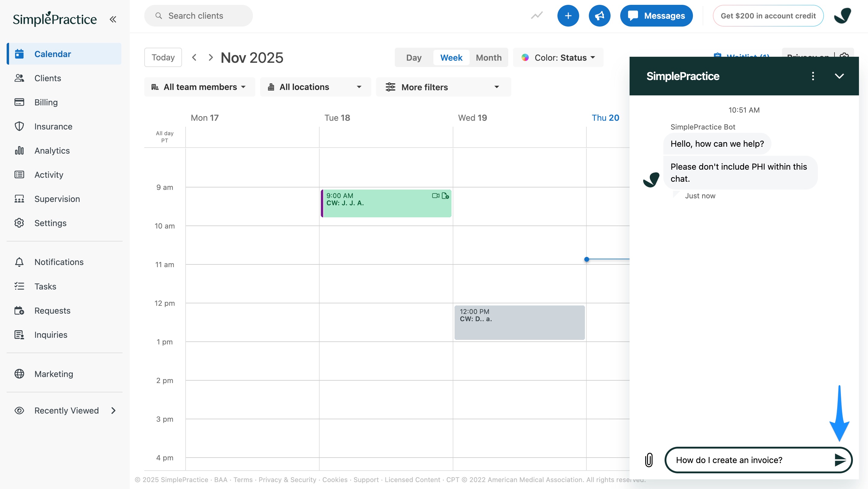
Task: Switch calendar to Day view
Action: pyautogui.click(x=414, y=58)
